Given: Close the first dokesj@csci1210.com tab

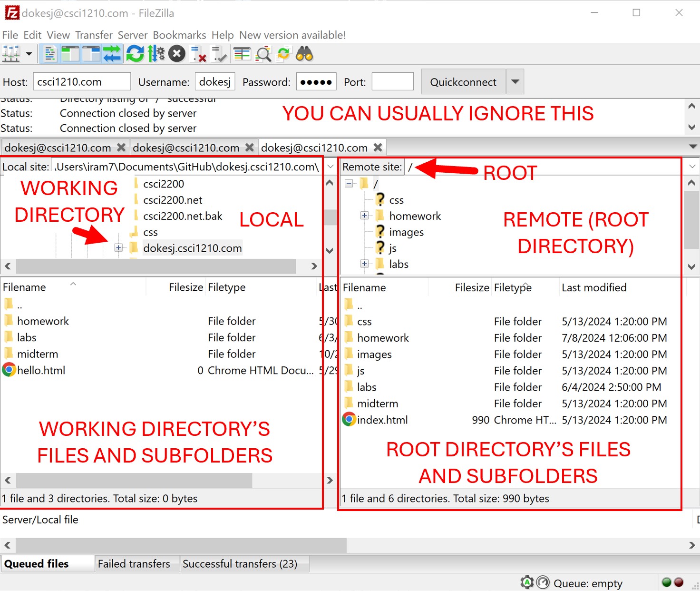Looking at the screenshot, I should pos(121,148).
